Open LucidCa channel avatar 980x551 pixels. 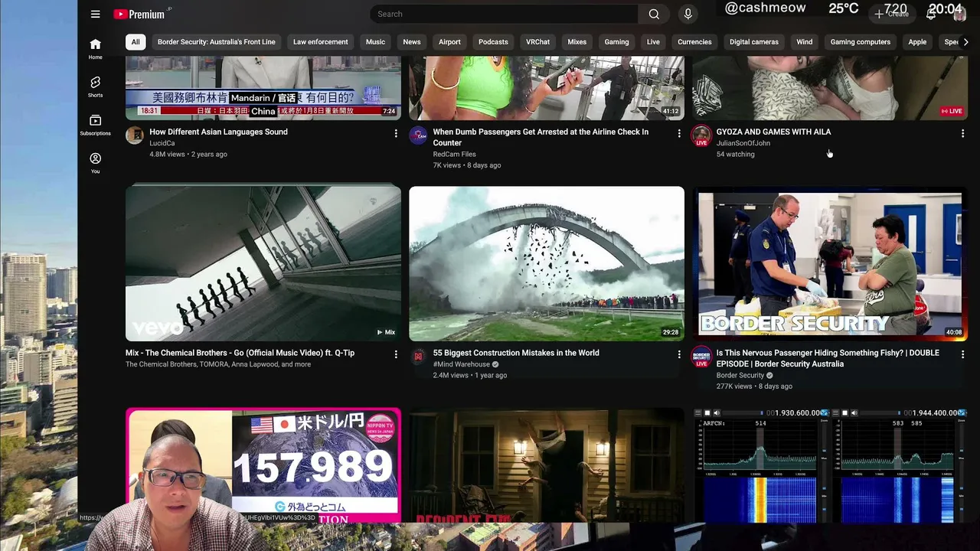click(x=135, y=136)
